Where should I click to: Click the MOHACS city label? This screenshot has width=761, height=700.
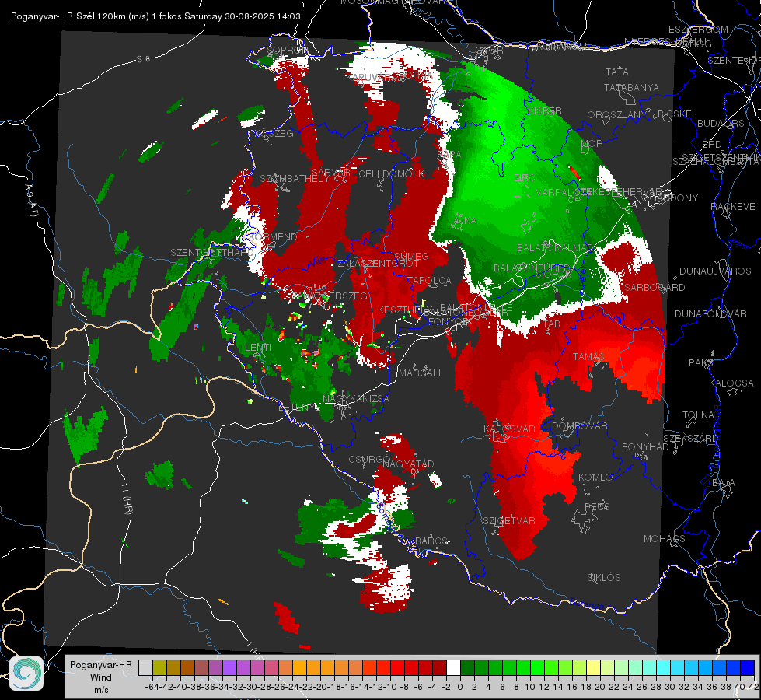pyautogui.click(x=664, y=539)
